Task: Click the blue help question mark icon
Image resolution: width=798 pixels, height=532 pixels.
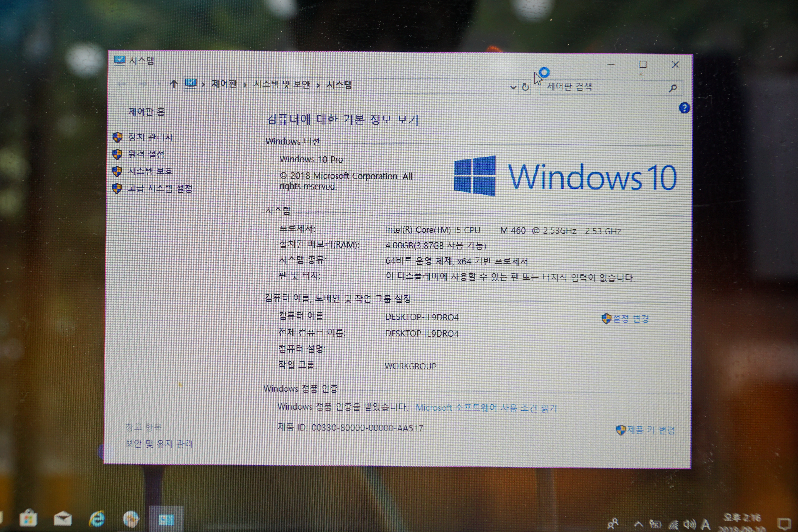Action: tap(684, 108)
